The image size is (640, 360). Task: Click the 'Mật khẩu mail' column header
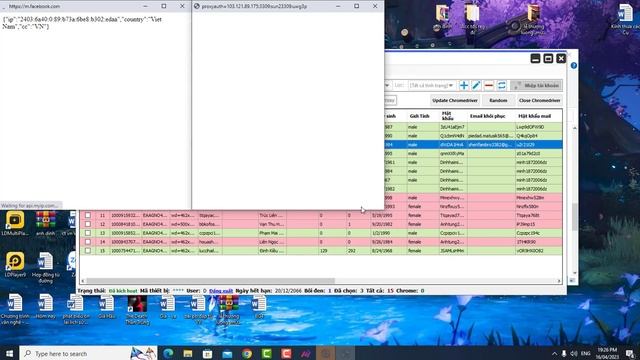pyautogui.click(x=534, y=116)
